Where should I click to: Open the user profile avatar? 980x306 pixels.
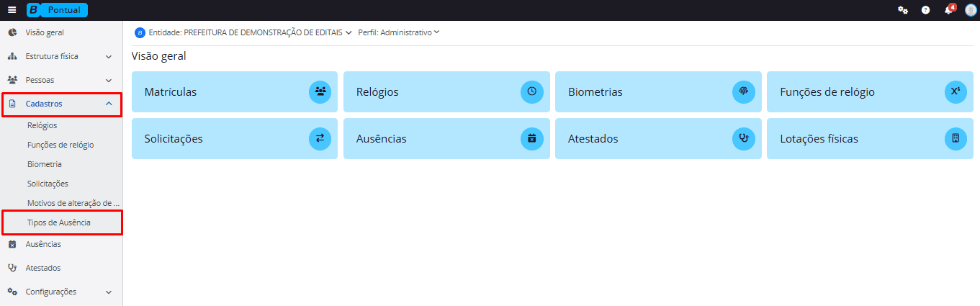pos(971,10)
